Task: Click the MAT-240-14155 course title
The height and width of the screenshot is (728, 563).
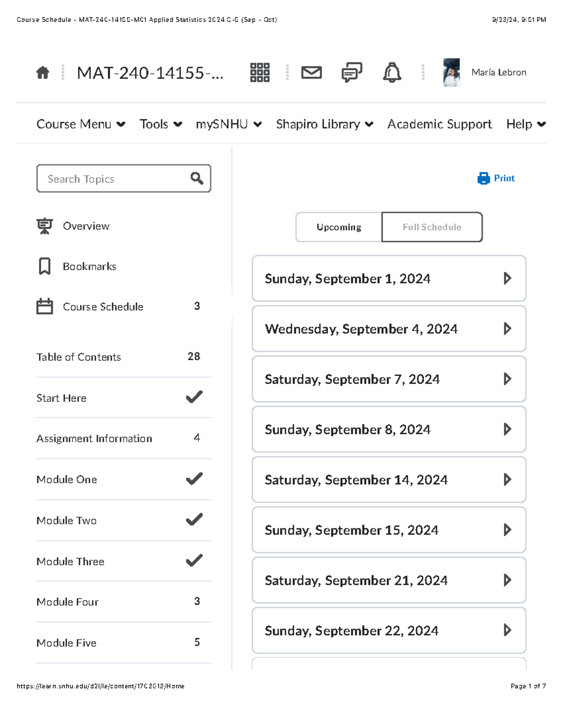Action: (150, 73)
